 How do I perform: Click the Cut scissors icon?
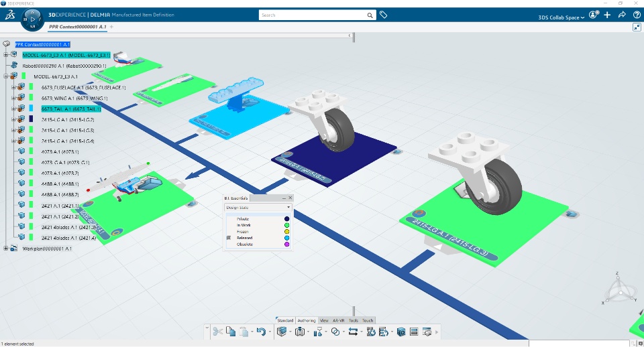point(217,332)
